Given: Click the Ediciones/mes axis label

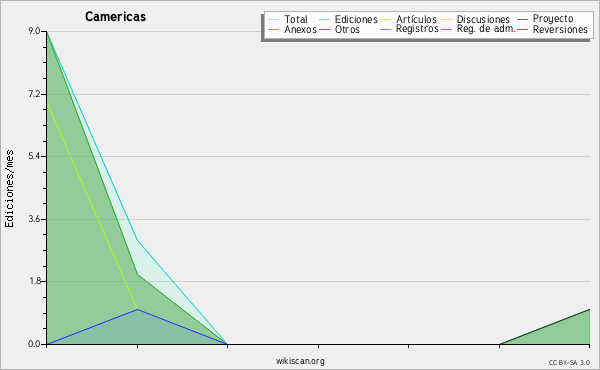Looking at the screenshot, I should click(9, 189).
